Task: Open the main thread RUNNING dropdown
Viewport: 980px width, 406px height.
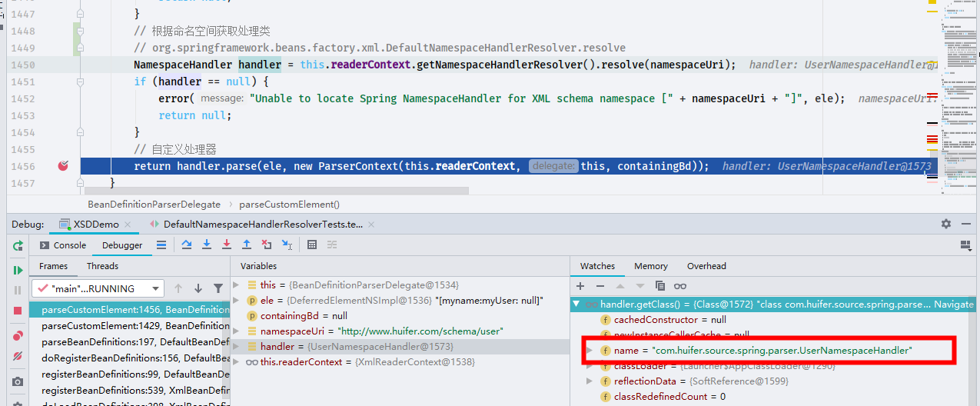Action: tap(98, 288)
